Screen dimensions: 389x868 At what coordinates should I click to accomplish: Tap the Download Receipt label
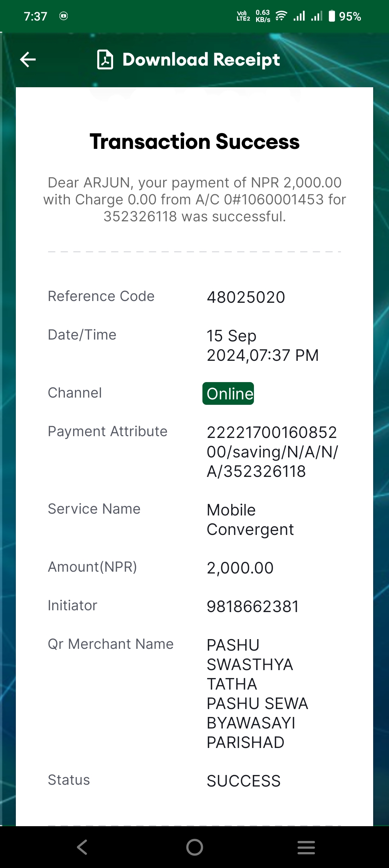pyautogui.click(x=201, y=59)
